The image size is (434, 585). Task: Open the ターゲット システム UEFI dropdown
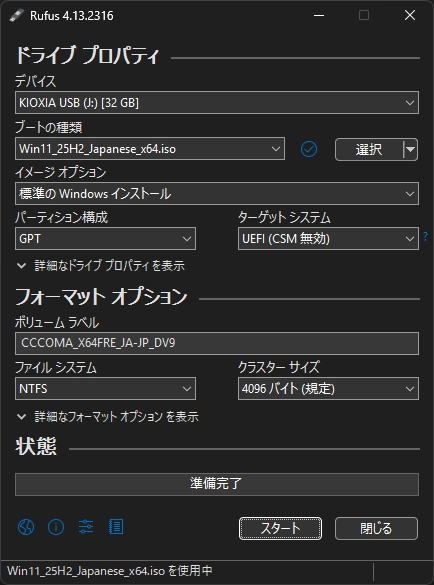pos(328,238)
